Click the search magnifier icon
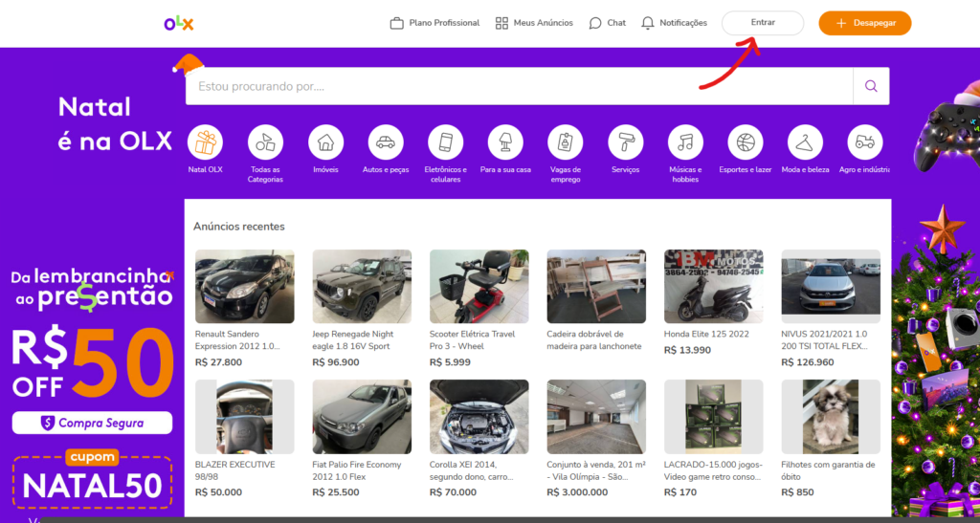Screen dimensions: 980x523 [x=871, y=86]
